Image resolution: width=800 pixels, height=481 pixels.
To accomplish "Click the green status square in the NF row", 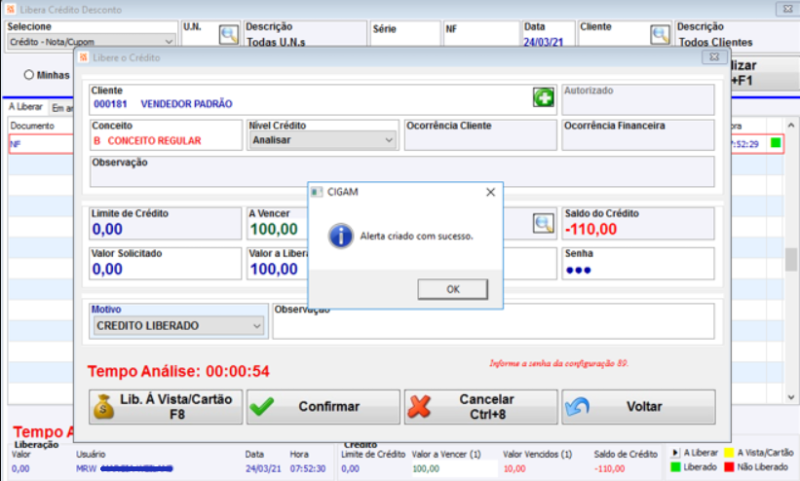I will click(x=776, y=143).
